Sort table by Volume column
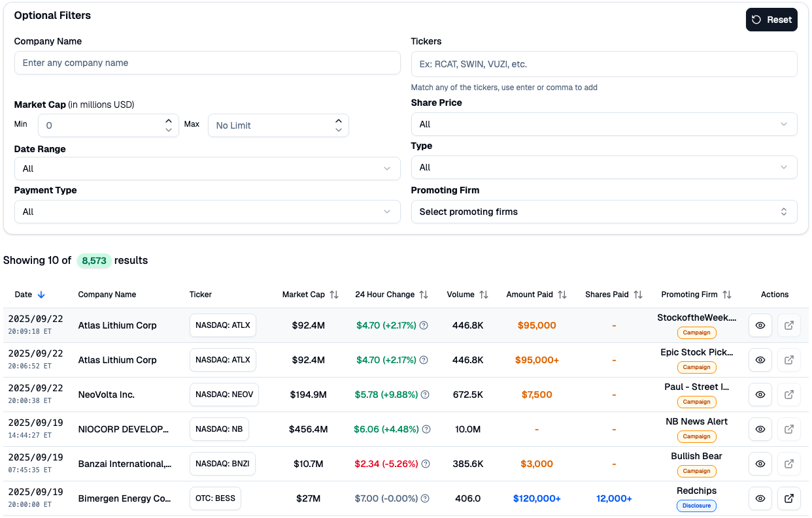The width and height of the screenshot is (812, 518). (484, 295)
